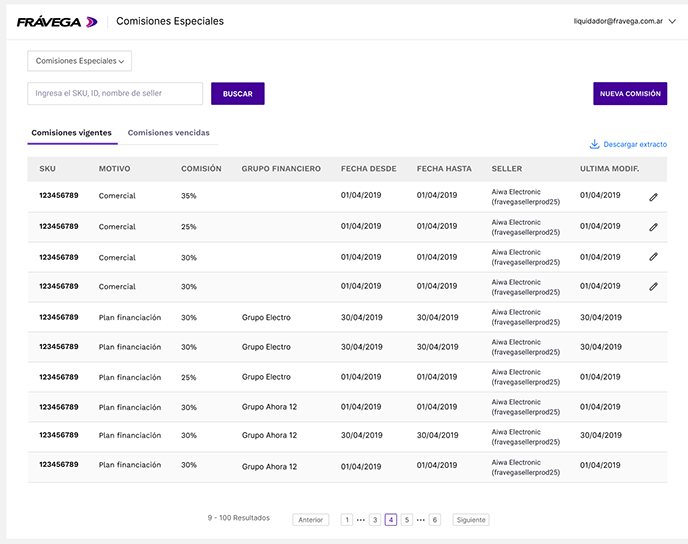Screen dimensions: 688x544
Task: Go to the next page with Siguiente
Action: point(470,519)
